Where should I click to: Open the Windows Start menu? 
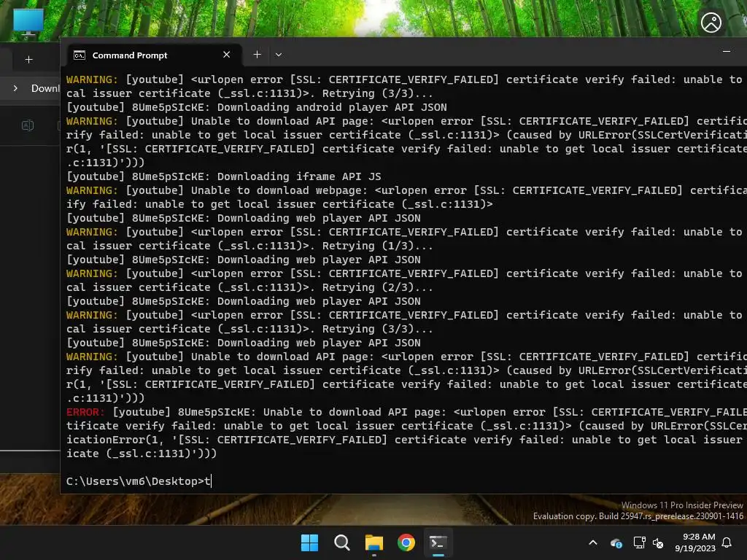[x=309, y=542]
